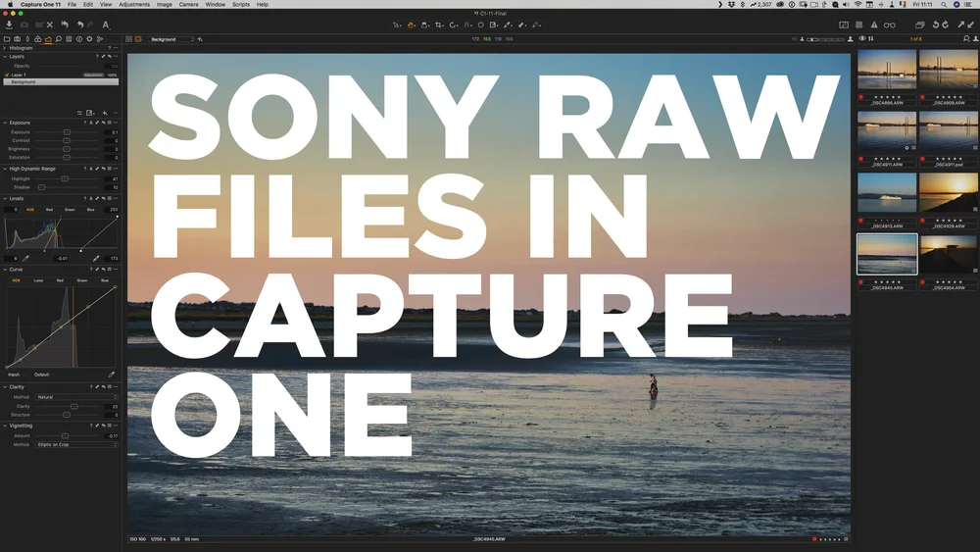Click the Undo arrow in toolbar
Screen dimensions: 980x552
tap(80, 25)
